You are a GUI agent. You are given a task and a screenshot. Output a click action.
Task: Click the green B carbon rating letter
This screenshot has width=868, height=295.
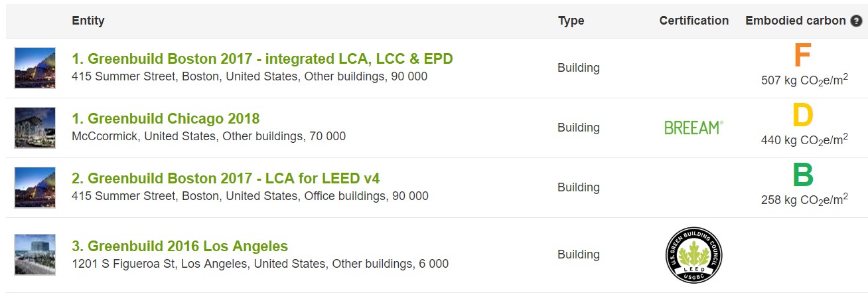[803, 175]
